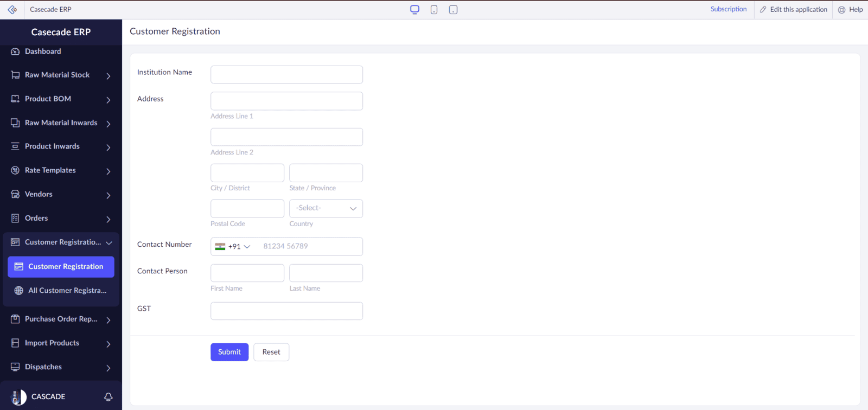Click the Help link text
868x410 pixels.
point(856,10)
